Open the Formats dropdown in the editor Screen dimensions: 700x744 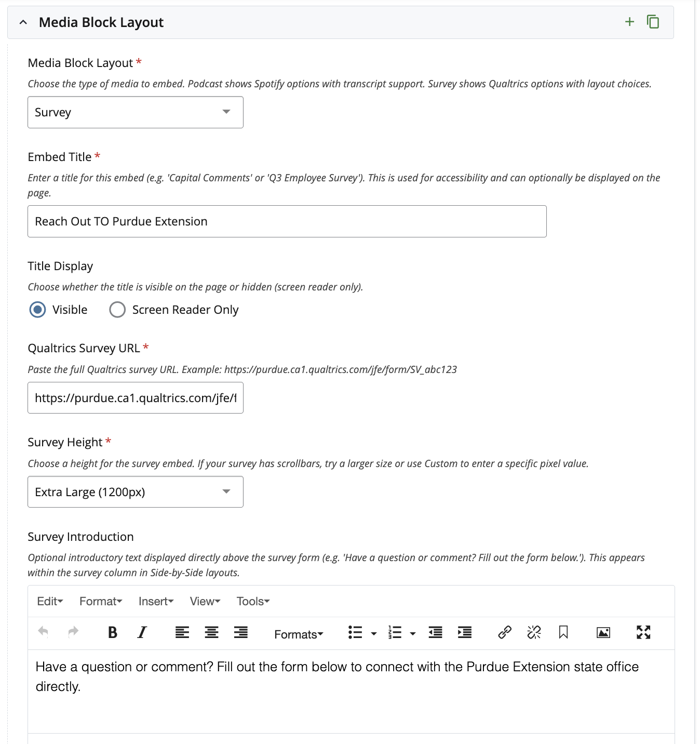click(298, 634)
